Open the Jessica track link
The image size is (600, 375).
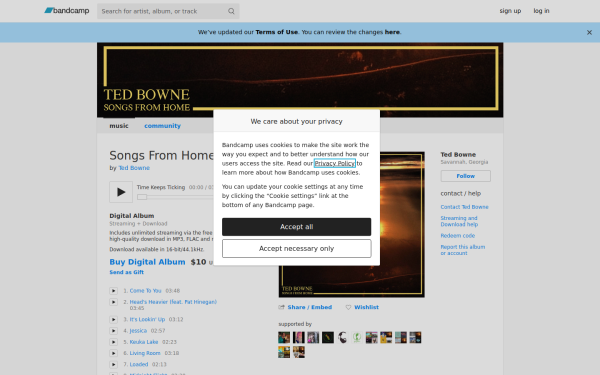(x=138, y=331)
